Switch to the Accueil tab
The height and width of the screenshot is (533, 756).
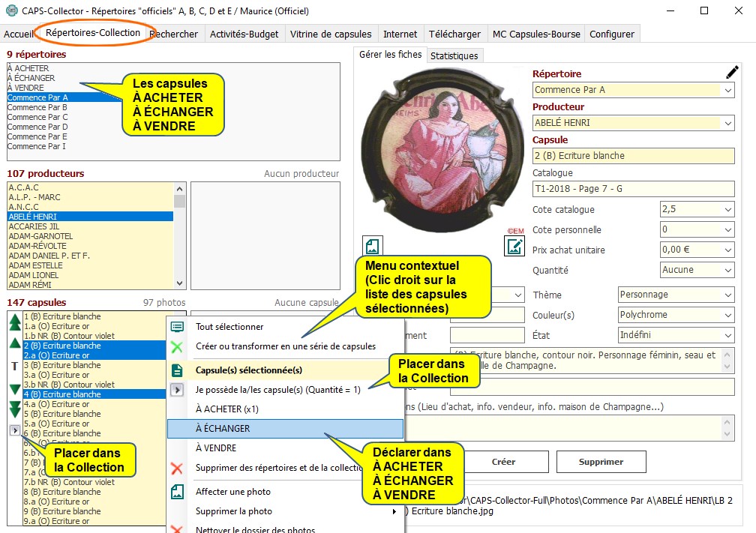click(x=18, y=34)
